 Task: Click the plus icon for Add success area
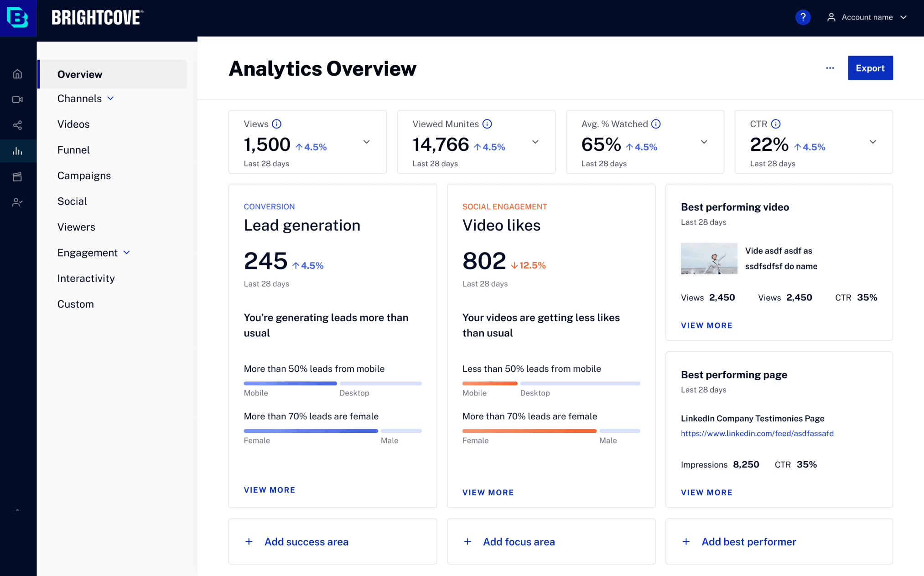point(249,541)
